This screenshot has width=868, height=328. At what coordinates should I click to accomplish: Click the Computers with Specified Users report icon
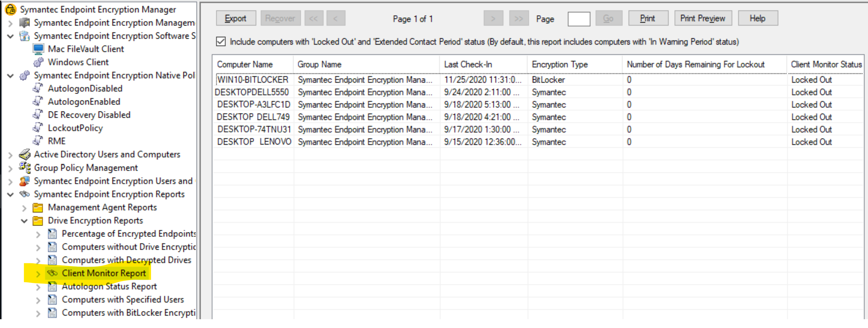click(x=52, y=300)
